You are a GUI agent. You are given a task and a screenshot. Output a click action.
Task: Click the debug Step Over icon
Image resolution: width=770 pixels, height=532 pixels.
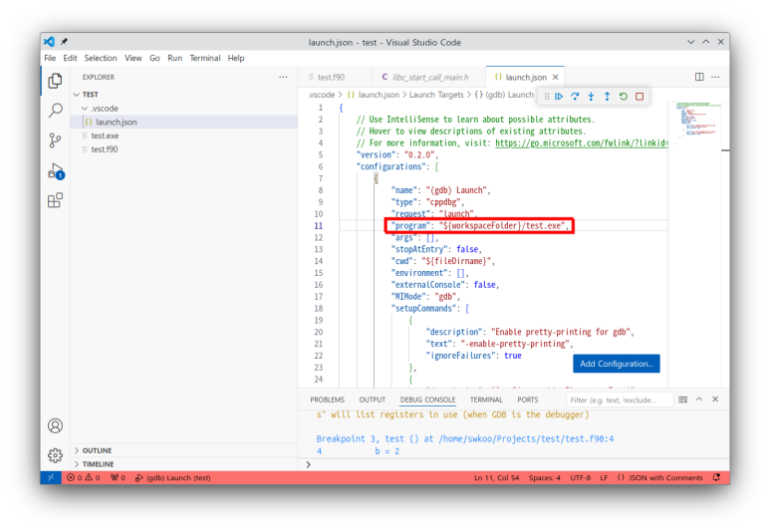[575, 97]
